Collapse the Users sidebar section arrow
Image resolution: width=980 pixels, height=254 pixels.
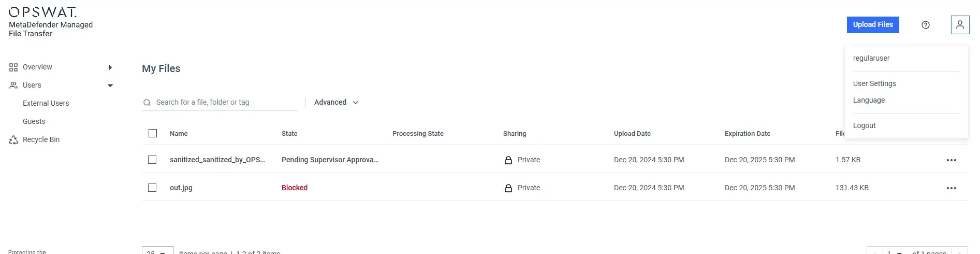[x=110, y=86]
